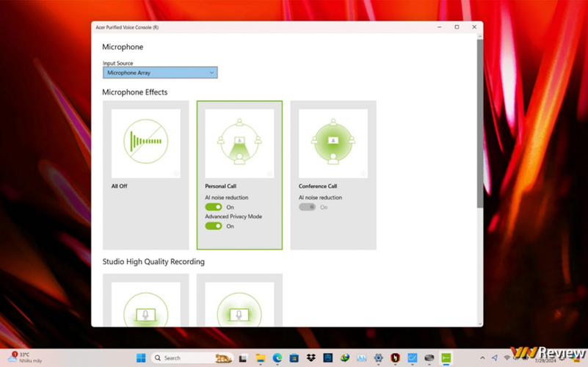This screenshot has width=588, height=367.
Task: Open the Input Source Microphone Array dropdown
Action: [160, 73]
